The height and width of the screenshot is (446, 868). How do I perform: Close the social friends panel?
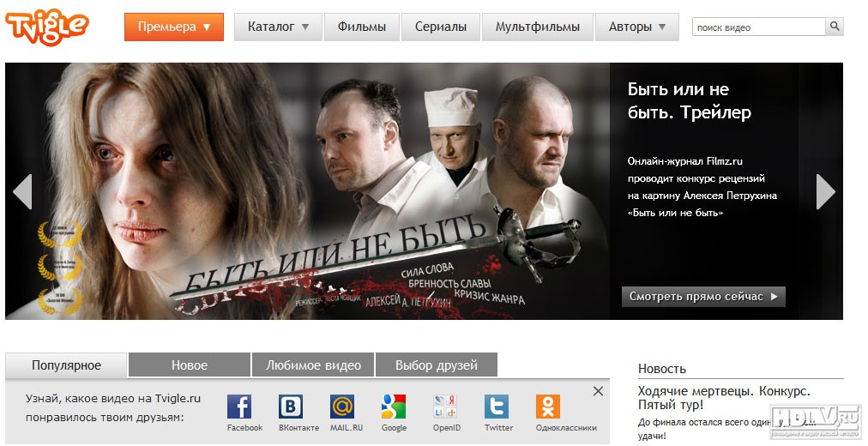click(598, 391)
